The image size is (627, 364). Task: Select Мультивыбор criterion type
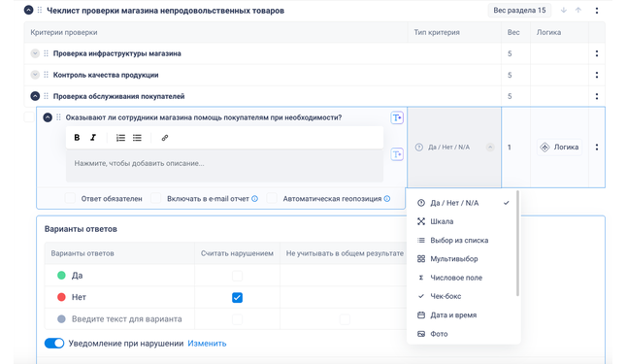(462, 259)
